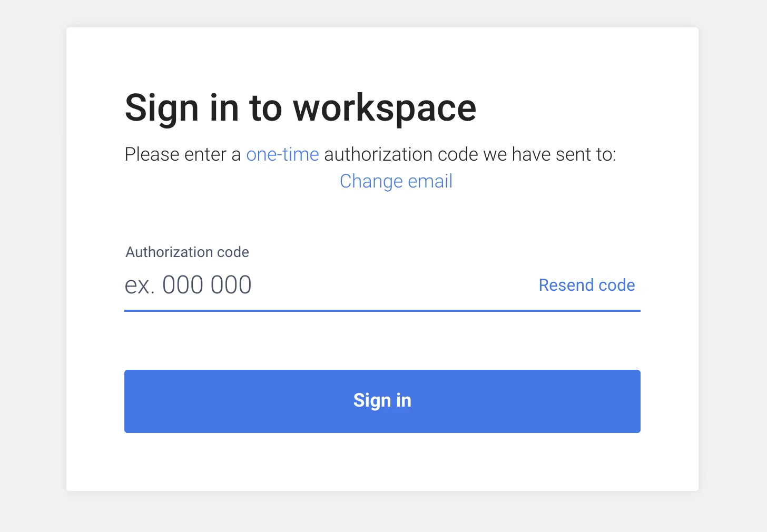This screenshot has height=532, width=767.
Task: Click the Authorization code field label
Action: point(187,252)
